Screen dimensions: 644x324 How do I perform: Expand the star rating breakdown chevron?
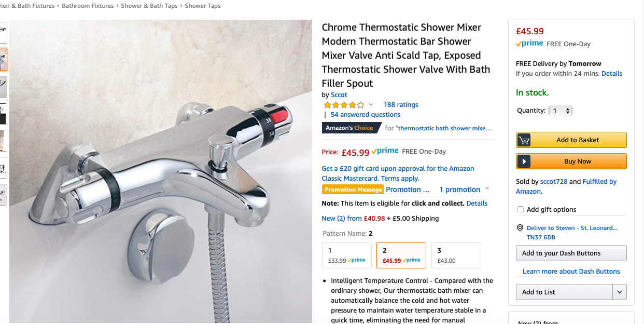click(371, 105)
